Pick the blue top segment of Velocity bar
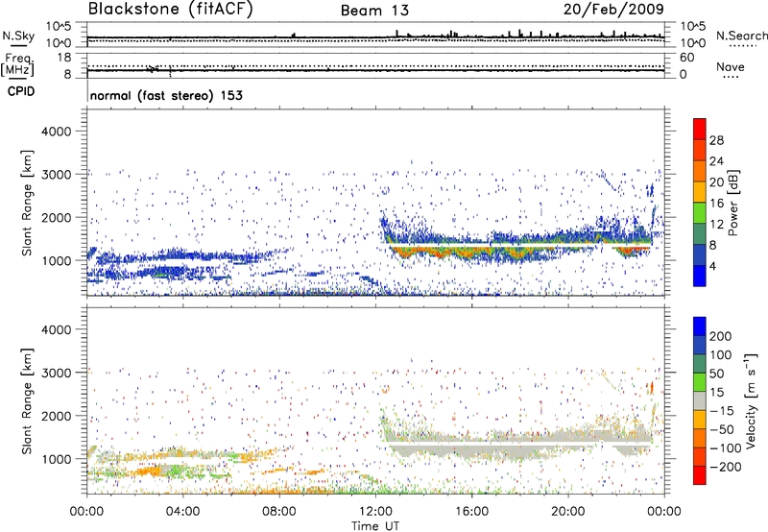This screenshot has width=768, height=532. pos(700,326)
